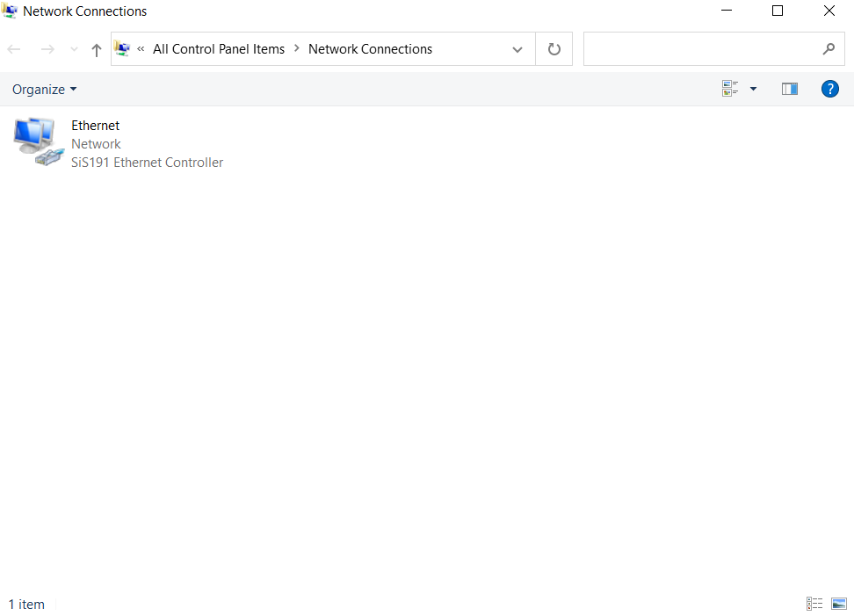The height and width of the screenshot is (616, 854).
Task: Go up one level with Up arrow
Action: click(x=97, y=50)
